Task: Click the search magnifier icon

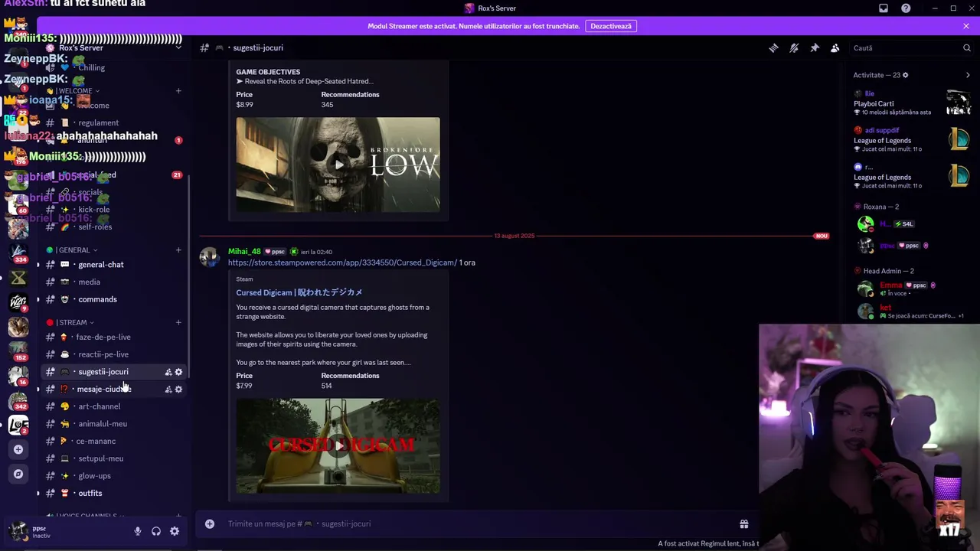Action: coord(967,47)
